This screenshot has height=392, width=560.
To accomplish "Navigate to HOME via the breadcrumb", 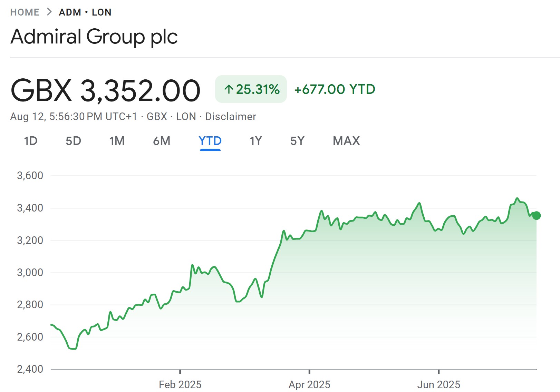I will click(x=25, y=12).
